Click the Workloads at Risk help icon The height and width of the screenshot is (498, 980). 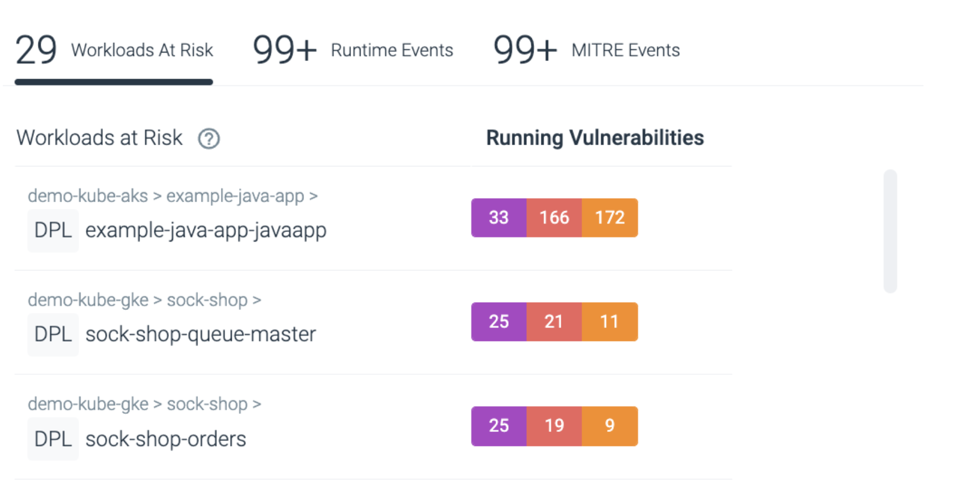pyautogui.click(x=209, y=138)
